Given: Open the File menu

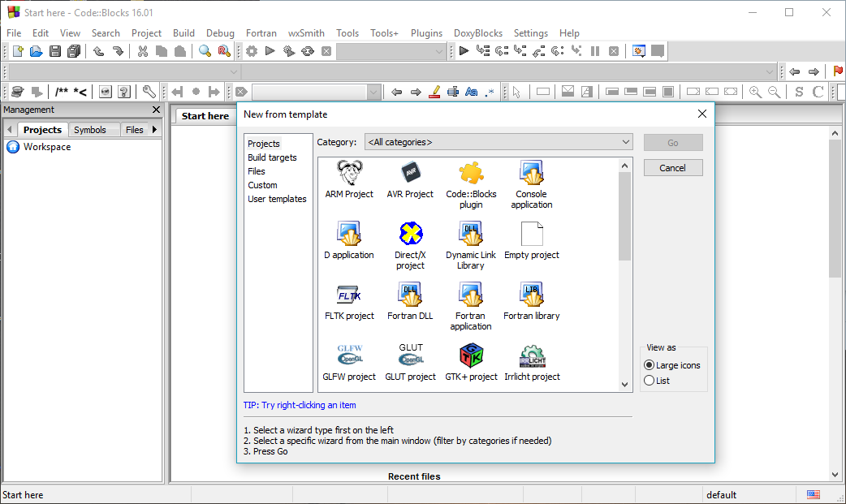Looking at the screenshot, I should click(14, 33).
